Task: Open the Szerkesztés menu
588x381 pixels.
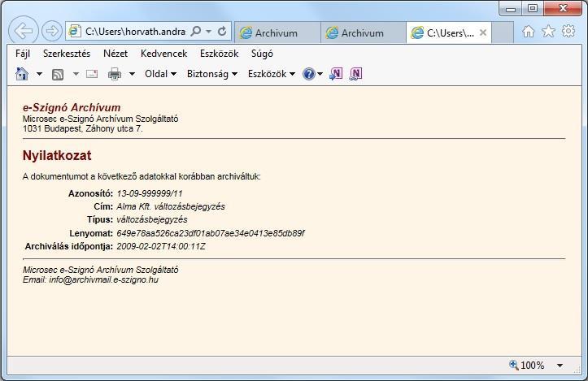Action: coord(67,54)
